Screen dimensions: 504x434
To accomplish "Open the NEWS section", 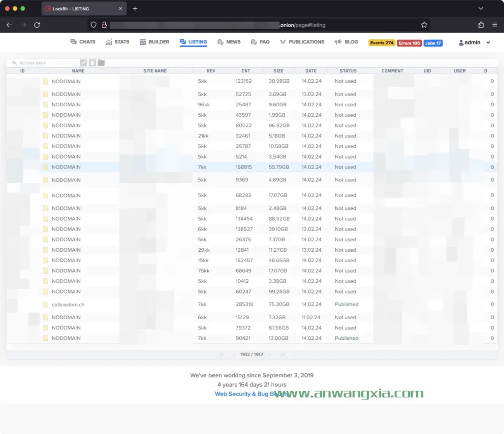I will (x=229, y=42).
